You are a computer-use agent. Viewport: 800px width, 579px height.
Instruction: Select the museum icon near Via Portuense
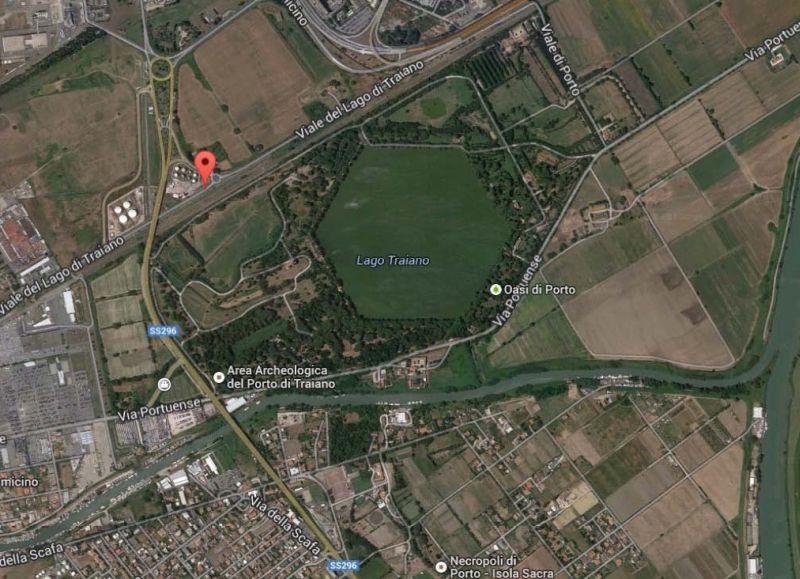(x=164, y=384)
